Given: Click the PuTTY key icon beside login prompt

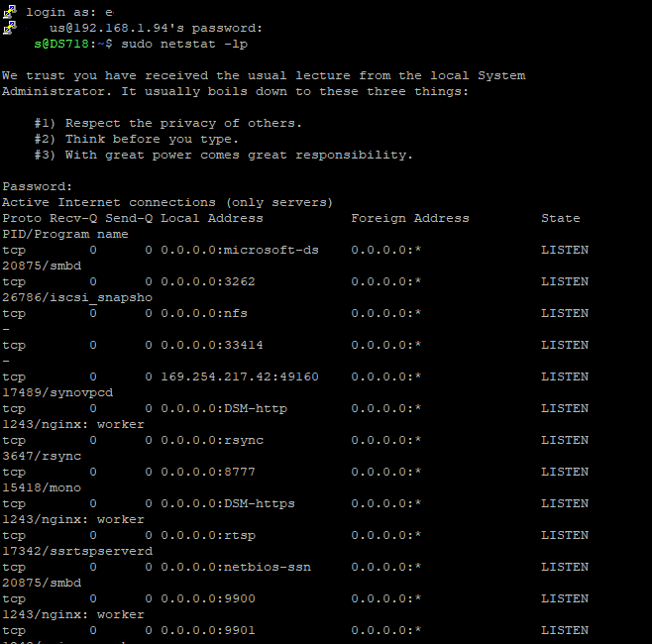Looking at the screenshot, I should tap(10, 12).
